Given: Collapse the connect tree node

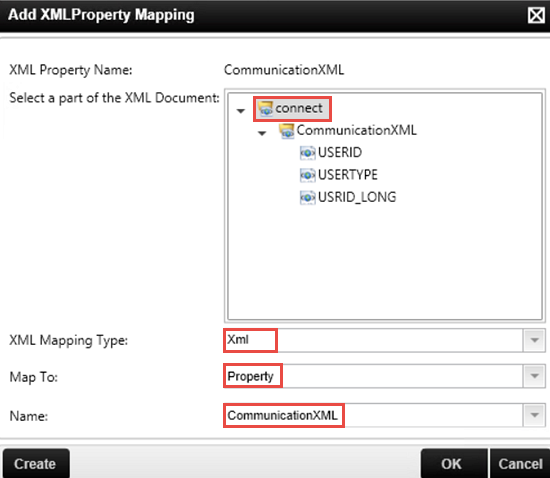Looking at the screenshot, I should point(241,111).
